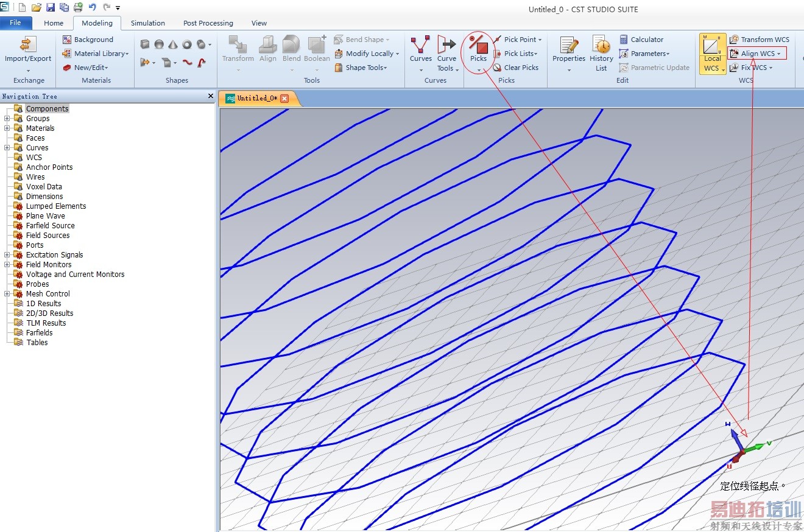Click the Print icon in quick access toolbar
Viewport: 804px width, 532px height.
[78, 7]
